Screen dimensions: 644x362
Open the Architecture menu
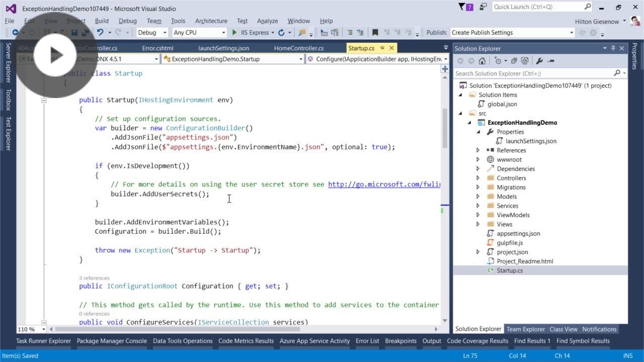[211, 21]
